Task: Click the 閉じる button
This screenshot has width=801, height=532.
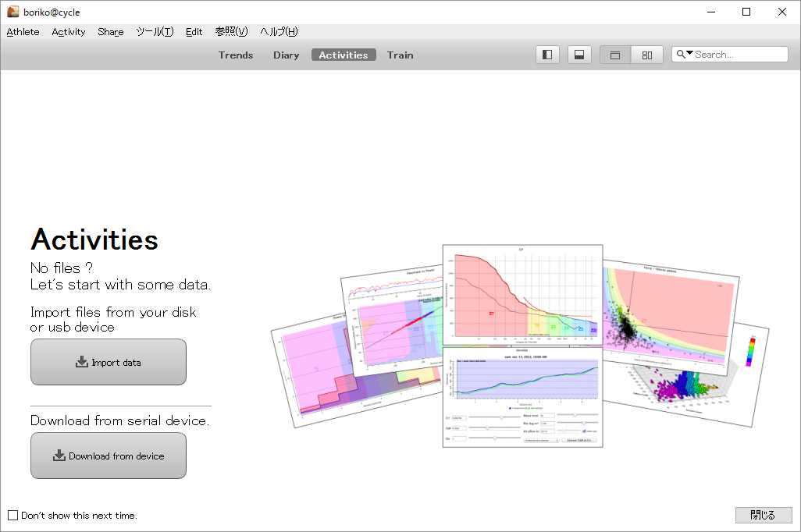Action: pos(764,515)
